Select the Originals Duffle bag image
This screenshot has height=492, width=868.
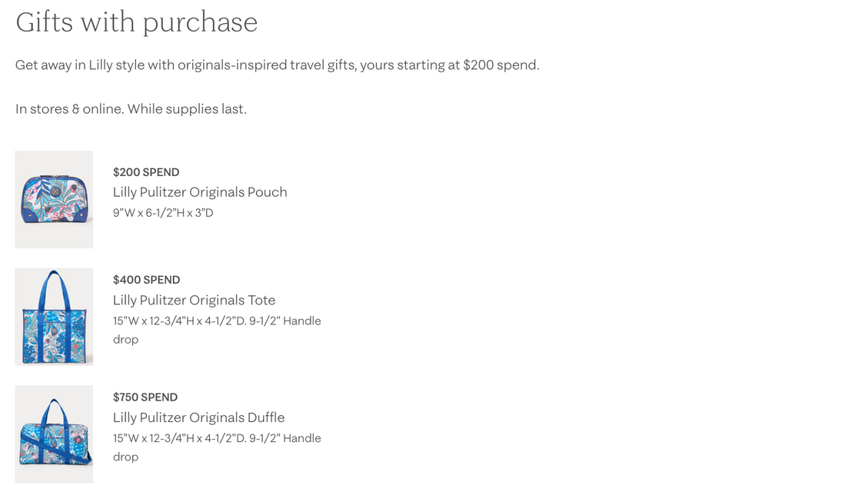pos(54,434)
